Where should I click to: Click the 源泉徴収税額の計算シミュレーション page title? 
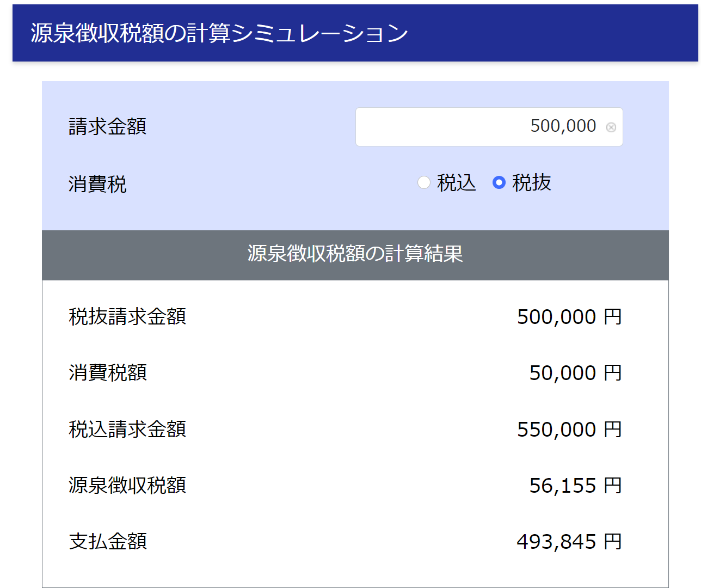[219, 33]
